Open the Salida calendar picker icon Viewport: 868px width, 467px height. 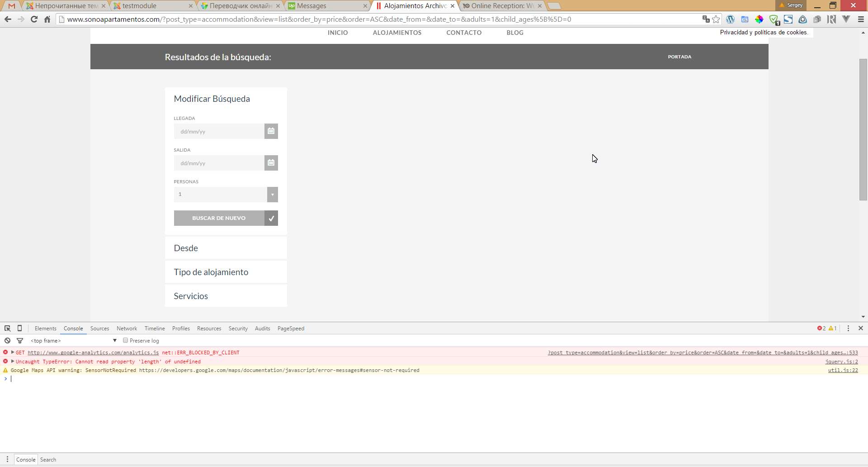point(271,163)
